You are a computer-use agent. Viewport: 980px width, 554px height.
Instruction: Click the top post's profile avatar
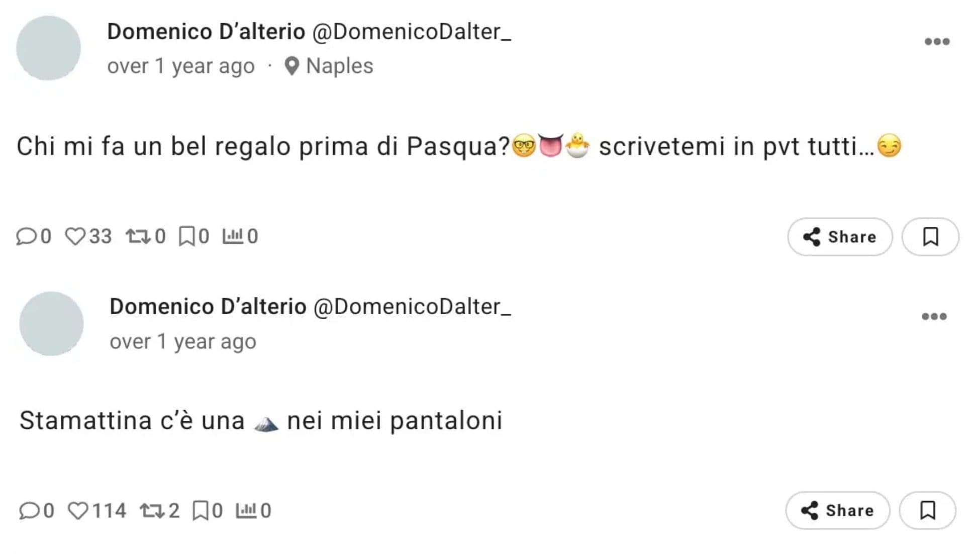(49, 48)
